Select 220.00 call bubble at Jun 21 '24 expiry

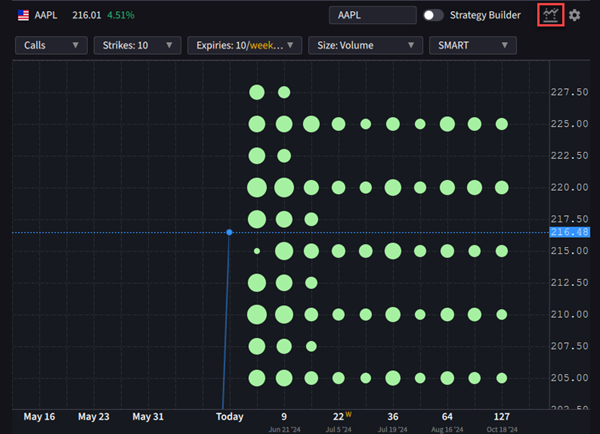coord(284,188)
